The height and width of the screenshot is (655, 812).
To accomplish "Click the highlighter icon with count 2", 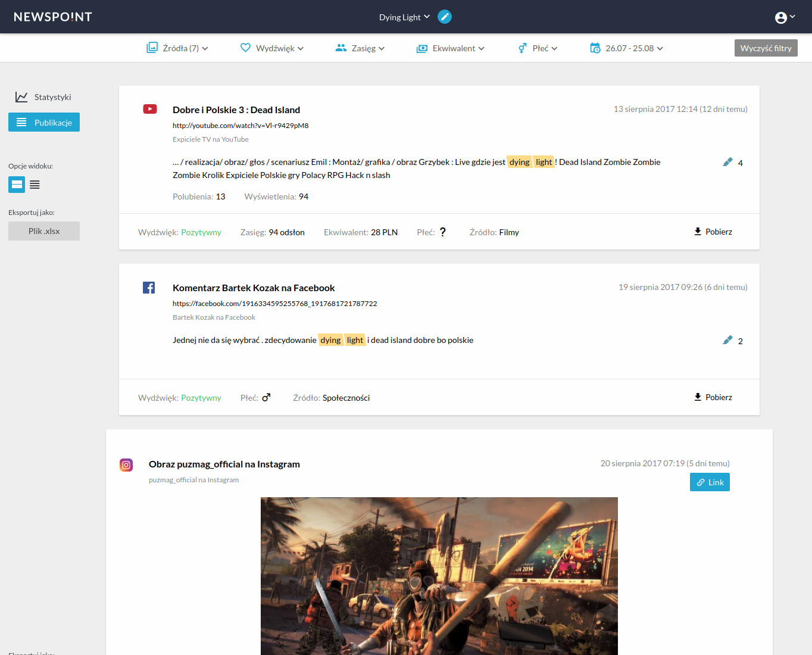I will pyautogui.click(x=727, y=340).
